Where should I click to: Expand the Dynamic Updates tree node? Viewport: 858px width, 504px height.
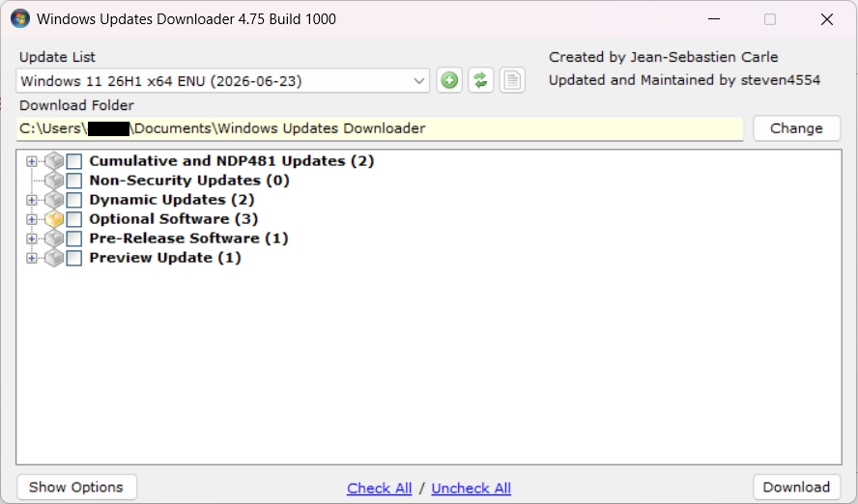click(32, 200)
